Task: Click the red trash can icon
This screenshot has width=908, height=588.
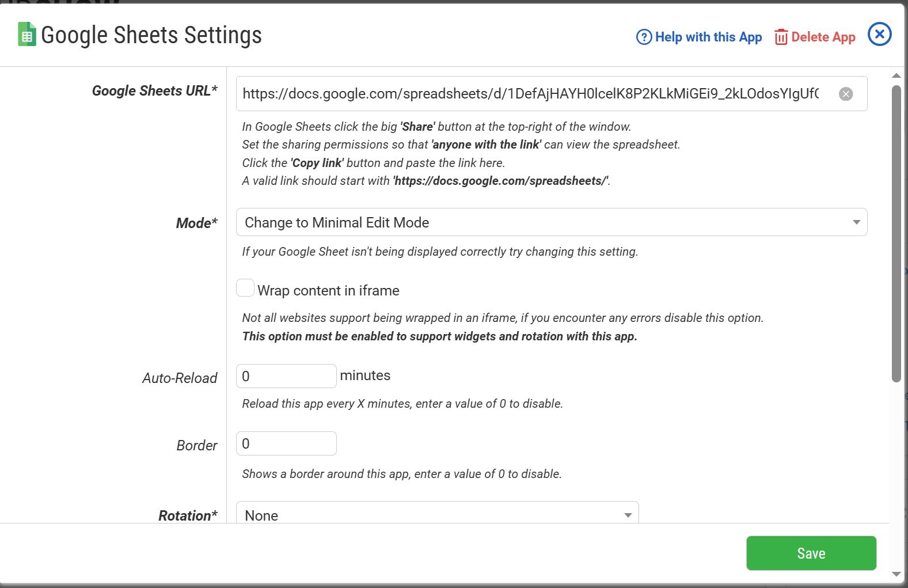Action: coord(781,37)
